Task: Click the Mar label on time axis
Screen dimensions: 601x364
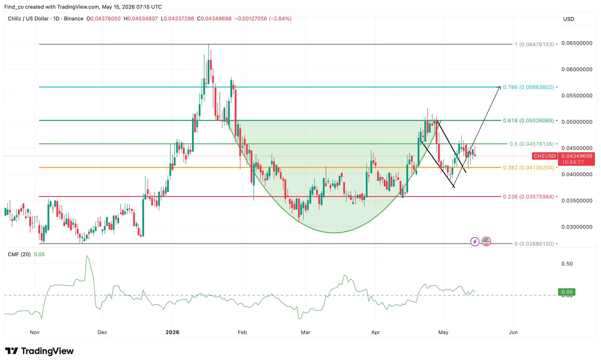Action: [305, 332]
